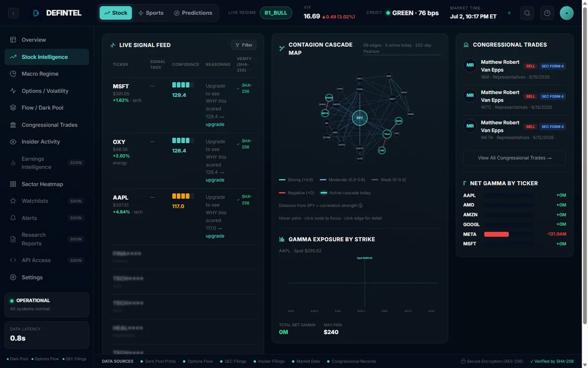Click Congressional Records data source
588x368 pixels.
coord(351,361)
